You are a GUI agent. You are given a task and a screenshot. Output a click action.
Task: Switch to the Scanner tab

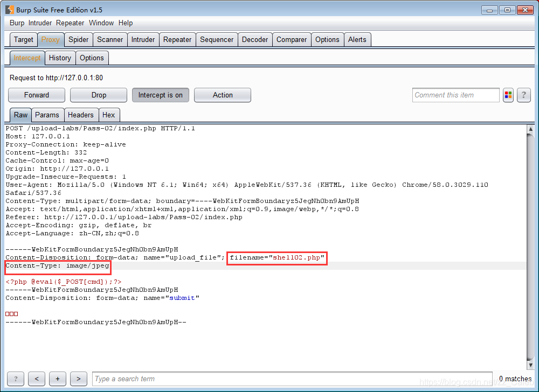110,40
